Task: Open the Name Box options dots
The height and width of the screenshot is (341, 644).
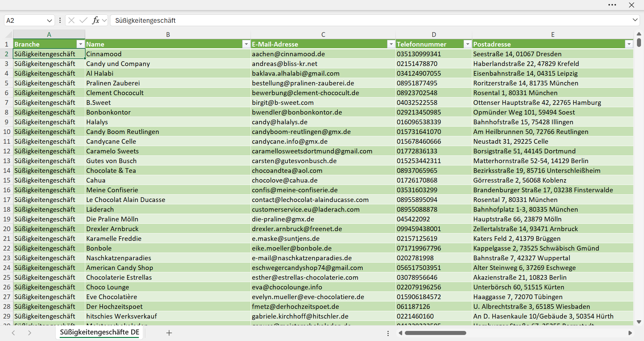Action: pyautogui.click(x=60, y=20)
